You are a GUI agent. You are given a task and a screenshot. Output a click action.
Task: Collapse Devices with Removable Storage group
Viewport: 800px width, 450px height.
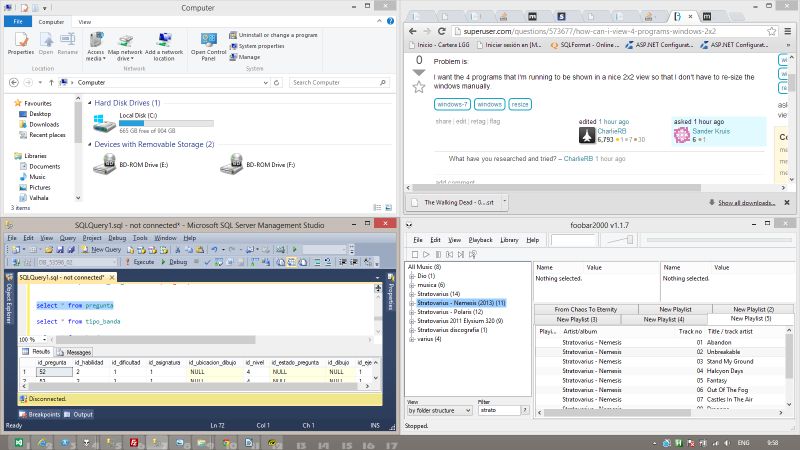click(x=90, y=144)
